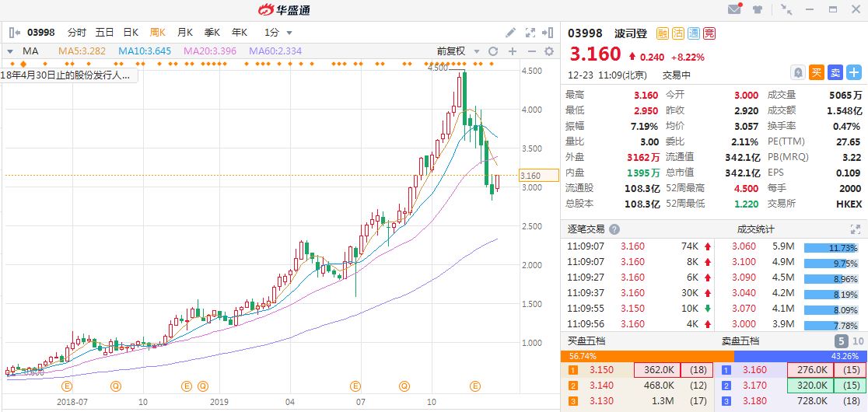Refresh the MA indicator chart

[x=492, y=51]
